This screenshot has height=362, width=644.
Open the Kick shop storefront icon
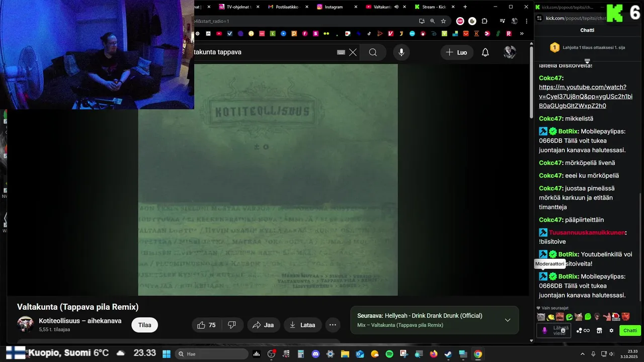click(x=599, y=330)
